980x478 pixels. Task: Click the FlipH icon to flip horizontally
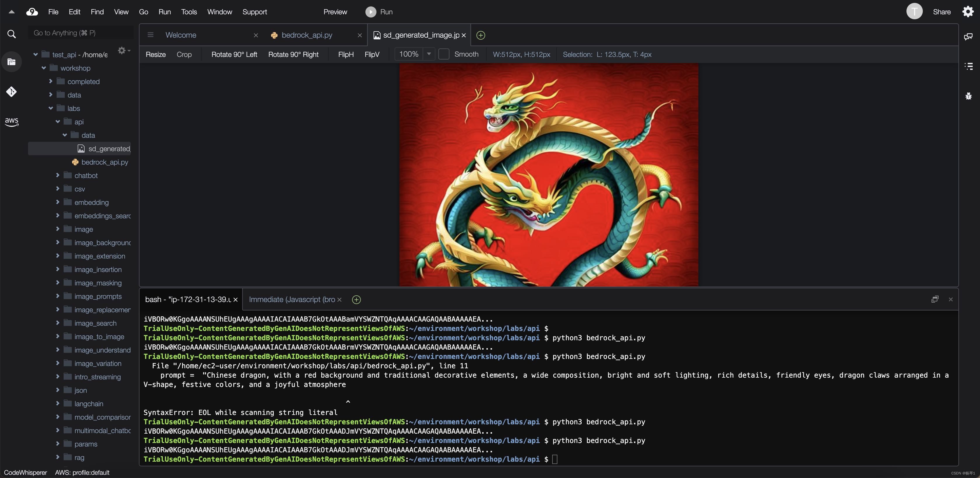pos(346,54)
